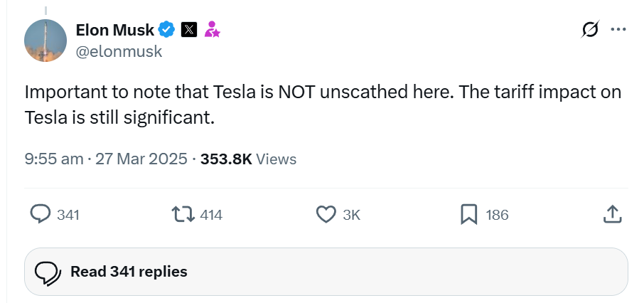The width and height of the screenshot is (644, 303).
Task: Bookmark this tweet using the bookmark icon
Action: [x=468, y=215]
